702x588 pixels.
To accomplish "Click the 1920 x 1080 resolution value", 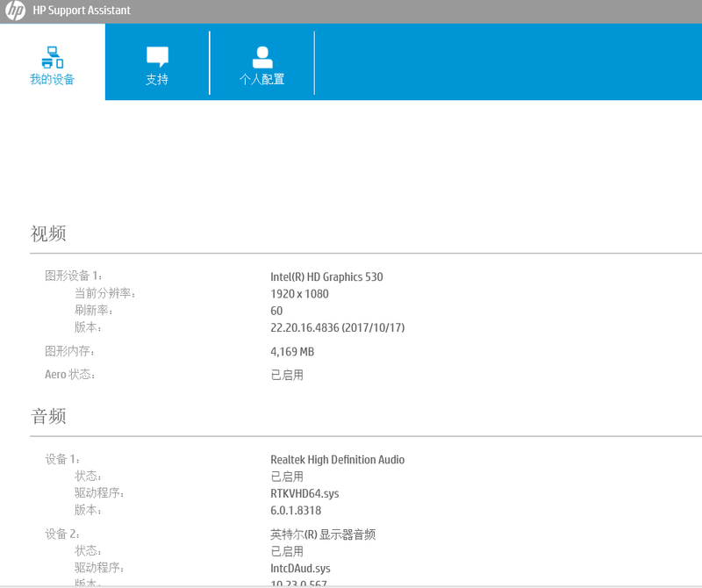I will [299, 294].
